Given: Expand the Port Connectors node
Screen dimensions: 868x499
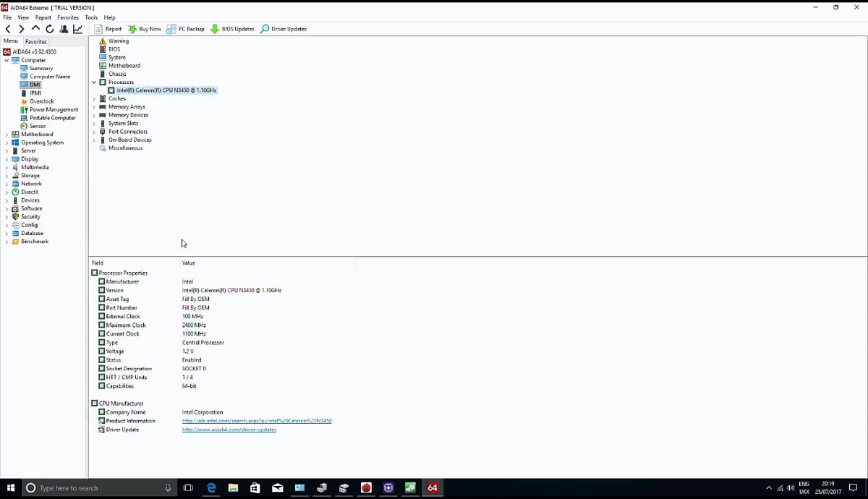Looking at the screenshot, I should (x=94, y=132).
